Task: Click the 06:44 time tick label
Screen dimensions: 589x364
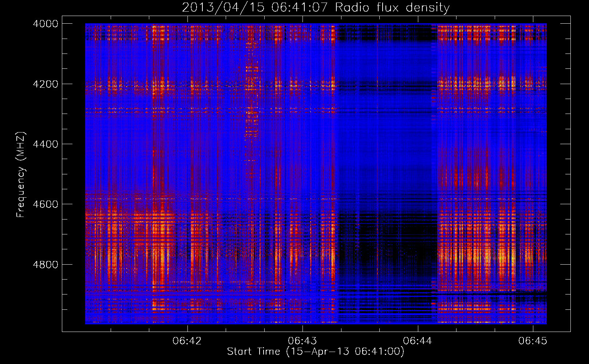Action: point(418,341)
